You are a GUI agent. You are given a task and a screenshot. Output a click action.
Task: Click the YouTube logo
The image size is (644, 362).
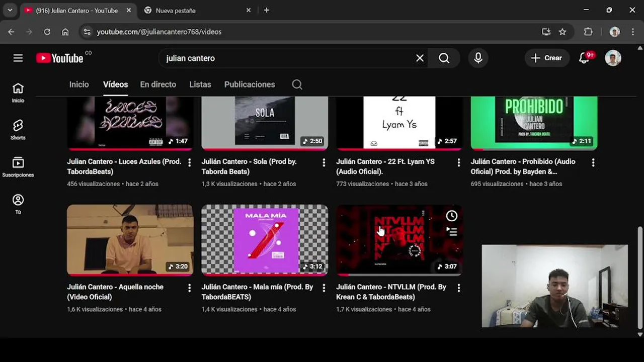point(60,58)
